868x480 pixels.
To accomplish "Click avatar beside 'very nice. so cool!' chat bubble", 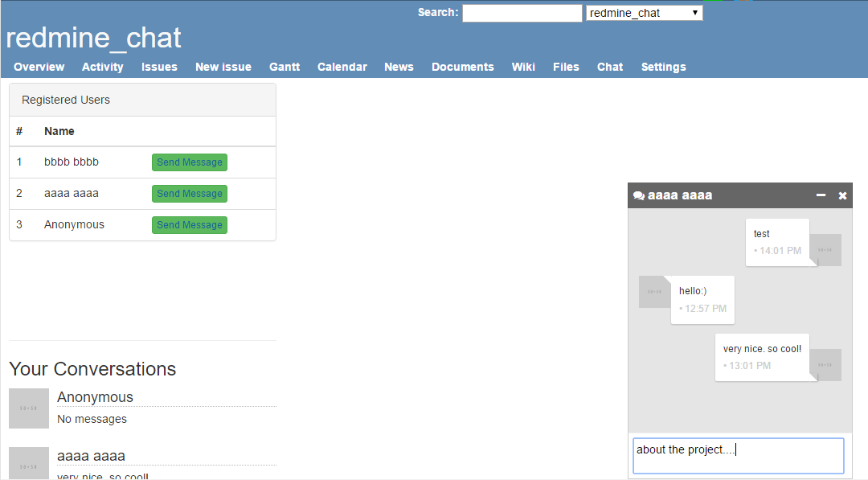I will pyautogui.click(x=825, y=365).
